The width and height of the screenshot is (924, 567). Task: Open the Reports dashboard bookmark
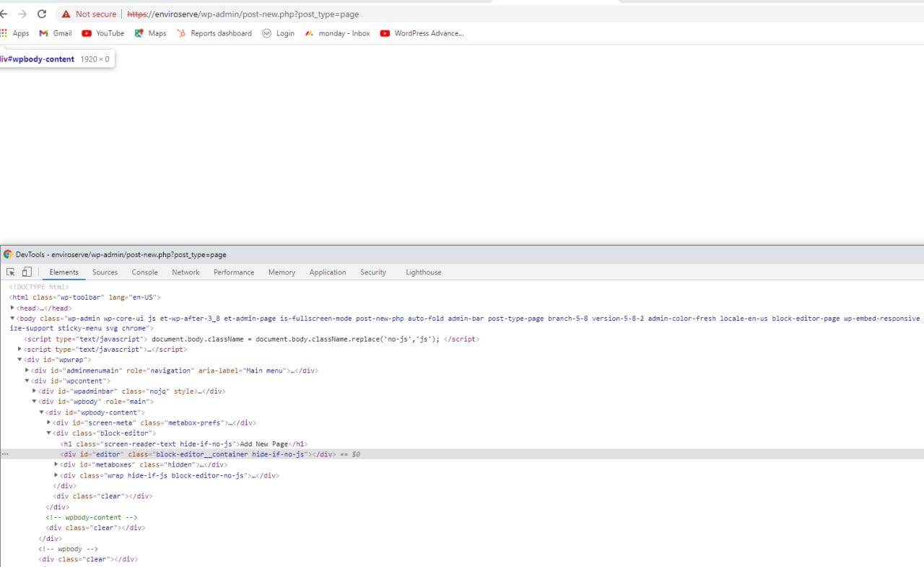point(214,33)
